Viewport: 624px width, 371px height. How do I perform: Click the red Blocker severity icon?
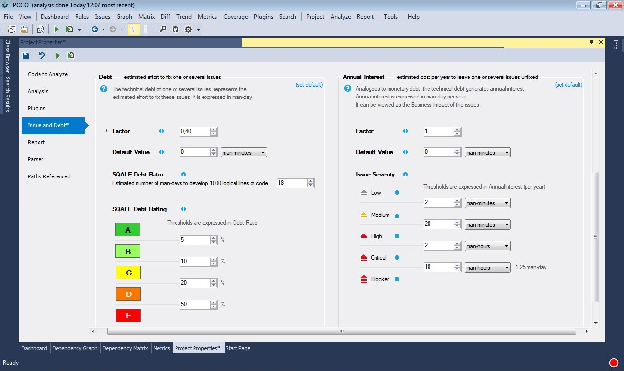(364, 279)
